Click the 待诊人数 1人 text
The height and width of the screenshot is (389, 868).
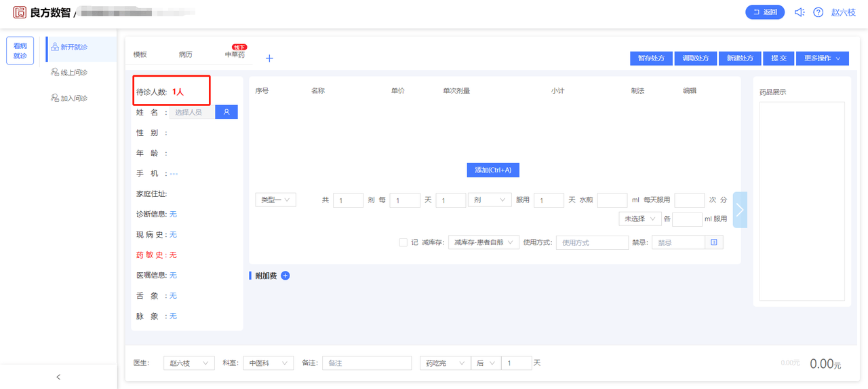(160, 92)
